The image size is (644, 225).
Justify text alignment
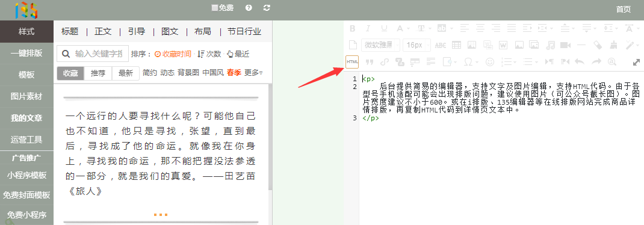point(512,28)
